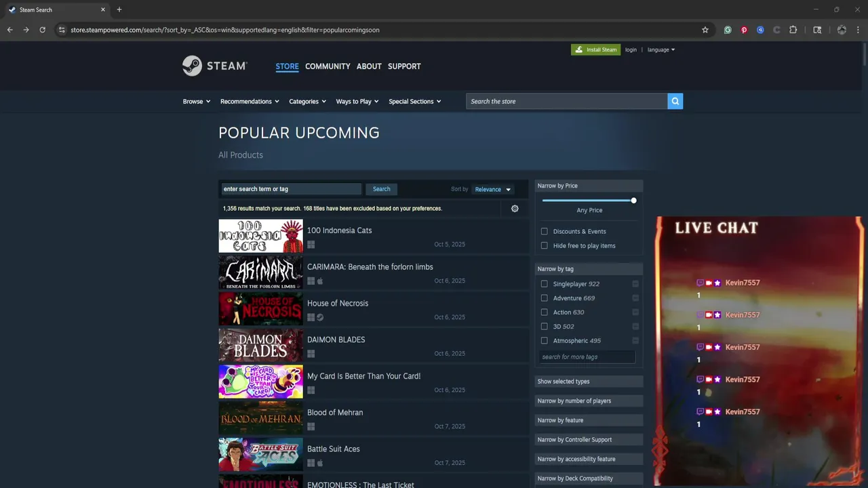Click the browser forward arrow
868x488 pixels.
pos(26,30)
